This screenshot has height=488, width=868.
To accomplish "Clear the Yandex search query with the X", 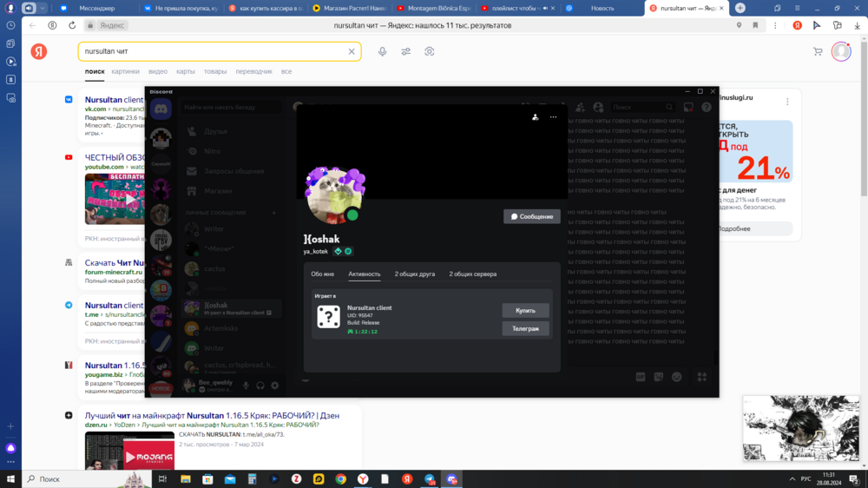I will click(352, 51).
